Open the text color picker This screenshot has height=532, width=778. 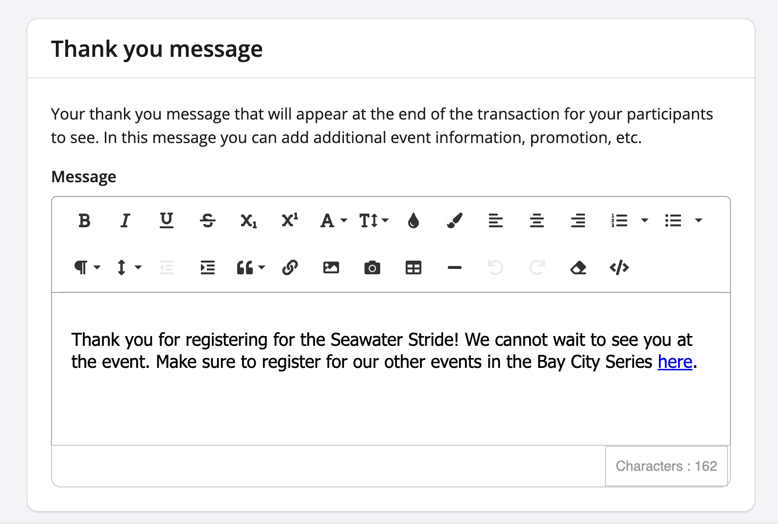413,221
